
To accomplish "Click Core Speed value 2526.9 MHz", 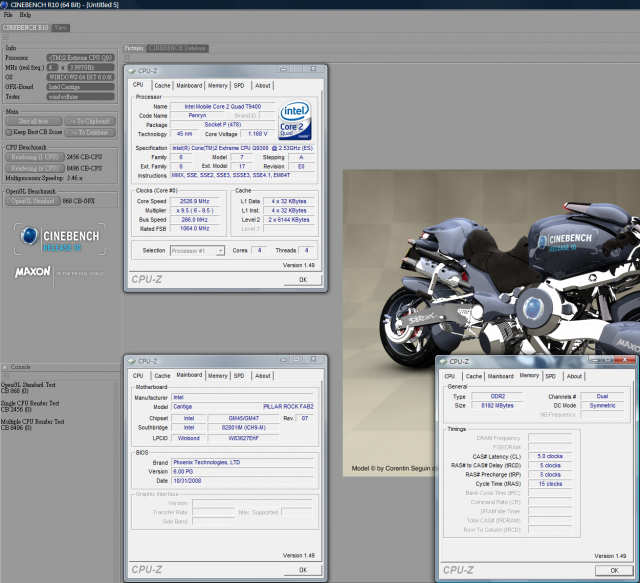I will [x=195, y=201].
